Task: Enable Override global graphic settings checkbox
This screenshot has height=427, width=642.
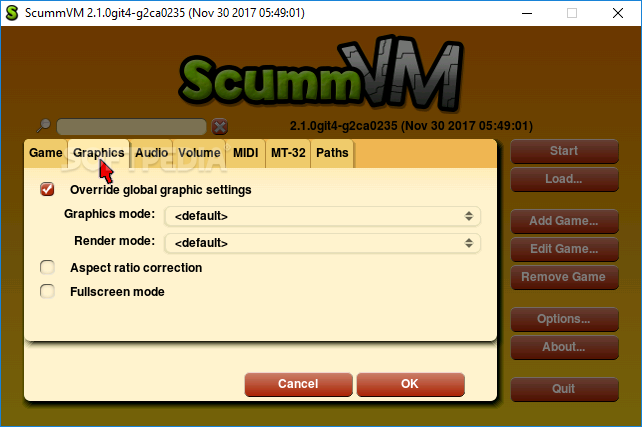Action: (x=47, y=189)
